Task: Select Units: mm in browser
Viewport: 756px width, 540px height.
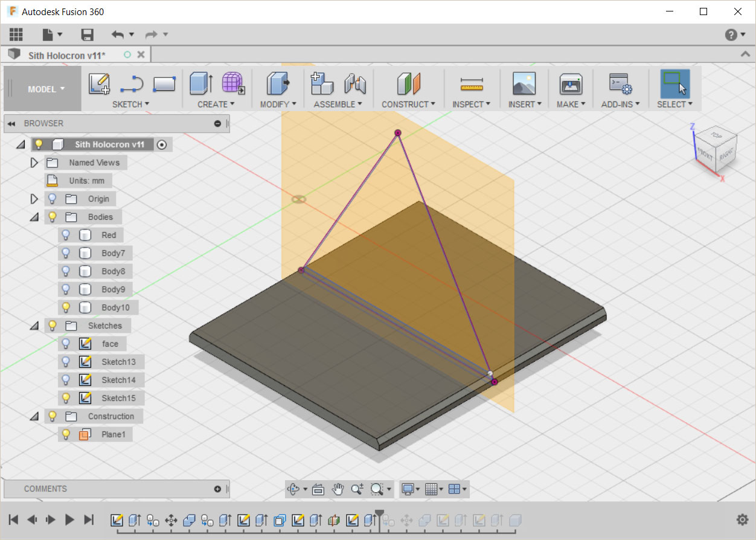Action: [86, 181]
